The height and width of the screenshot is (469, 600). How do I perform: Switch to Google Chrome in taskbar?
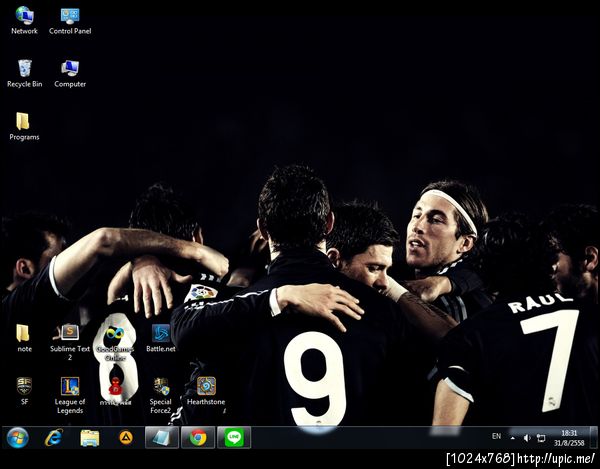pyautogui.click(x=198, y=438)
